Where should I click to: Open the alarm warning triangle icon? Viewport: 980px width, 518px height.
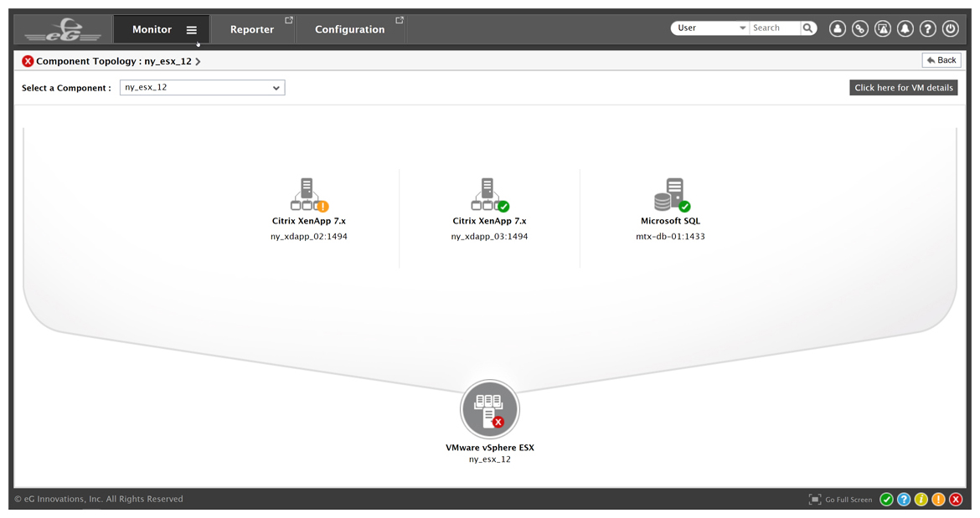(883, 28)
